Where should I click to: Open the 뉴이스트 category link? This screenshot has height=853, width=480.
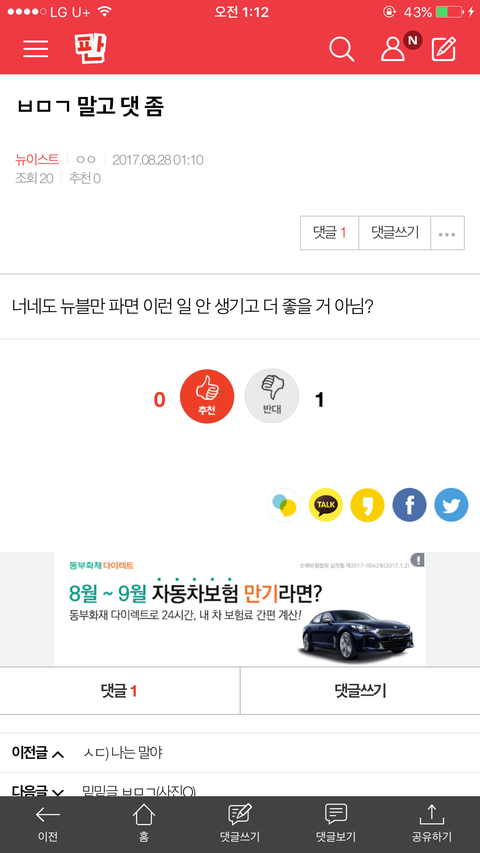pyautogui.click(x=37, y=159)
